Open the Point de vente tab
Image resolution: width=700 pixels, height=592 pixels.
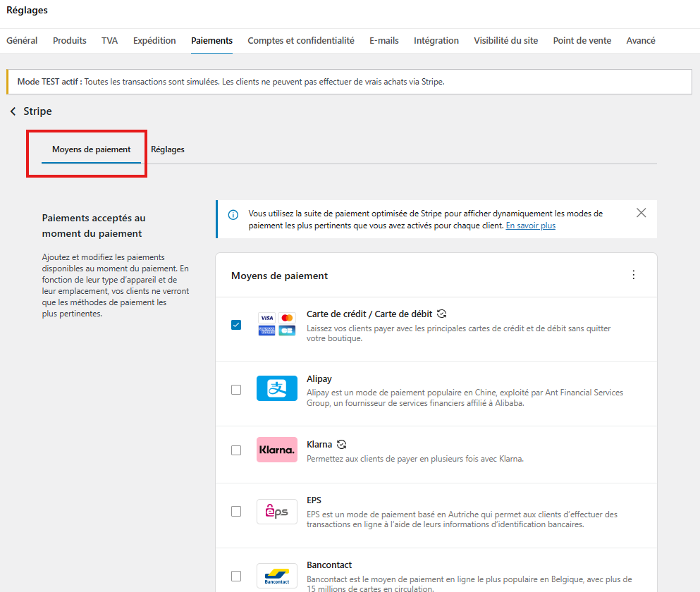582,41
